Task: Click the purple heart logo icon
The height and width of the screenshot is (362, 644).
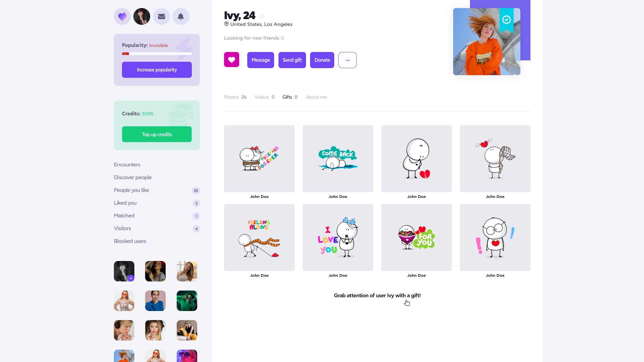Action: (122, 16)
